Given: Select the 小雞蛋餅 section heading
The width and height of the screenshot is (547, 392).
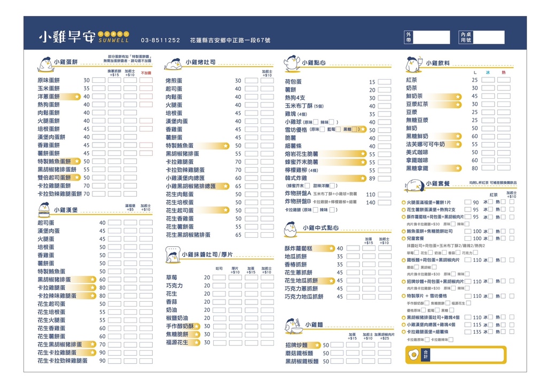Looking at the screenshot, I should coord(66,62).
